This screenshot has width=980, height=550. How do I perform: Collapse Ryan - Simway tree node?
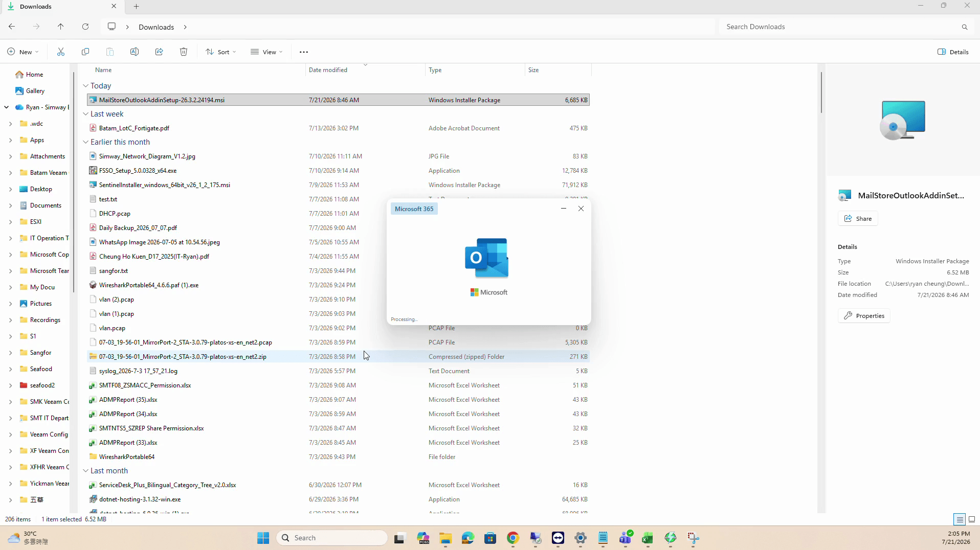6,107
